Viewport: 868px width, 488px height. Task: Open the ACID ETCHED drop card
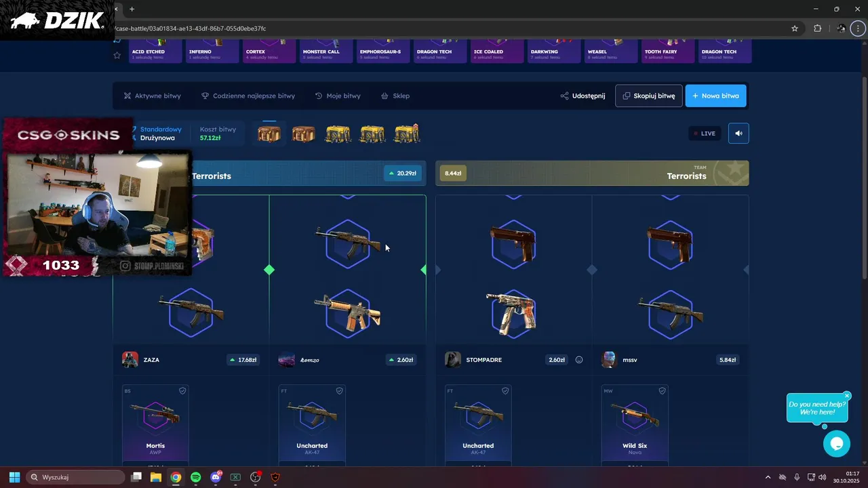[x=156, y=52]
